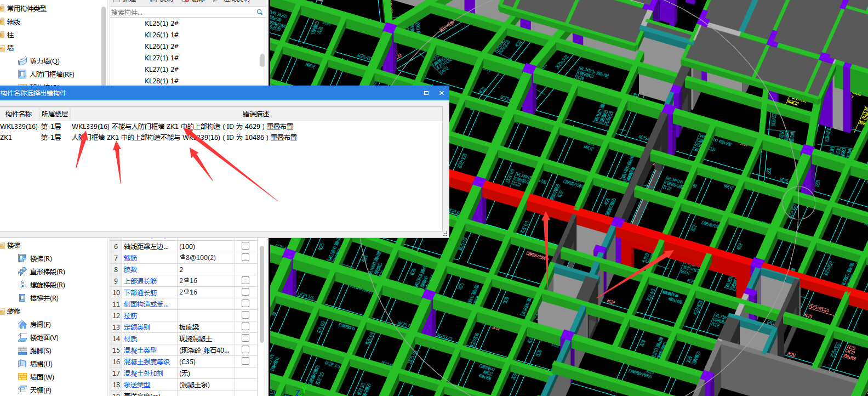This screenshot has height=396, width=868.
Task: Select KL27(1) 1# in component list
Action: point(162,58)
